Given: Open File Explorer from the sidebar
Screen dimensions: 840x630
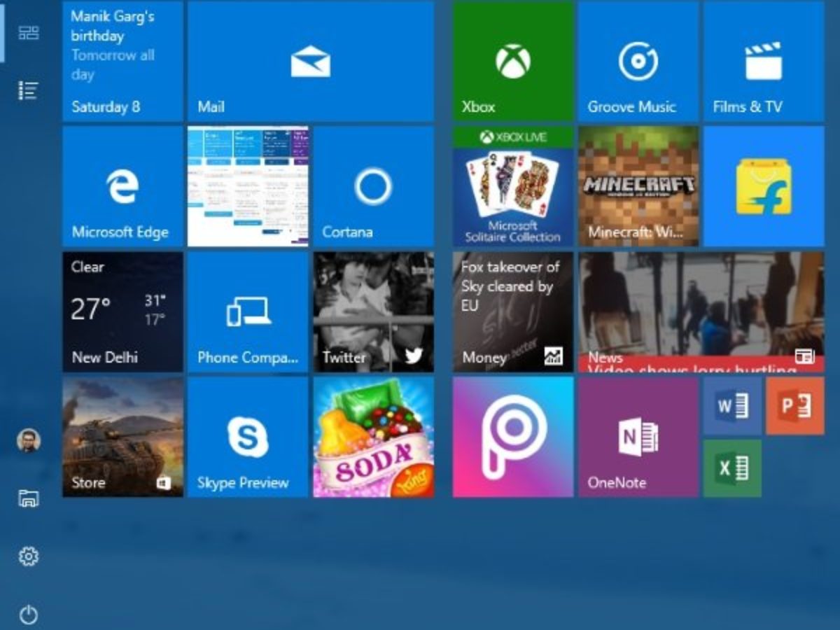Looking at the screenshot, I should [x=28, y=498].
